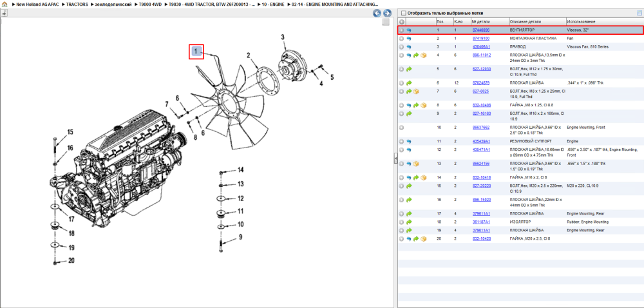Image resolution: width=644 pixels, height=308 pixels.
Task: Click the box icon in row 14
Action: [424, 177]
